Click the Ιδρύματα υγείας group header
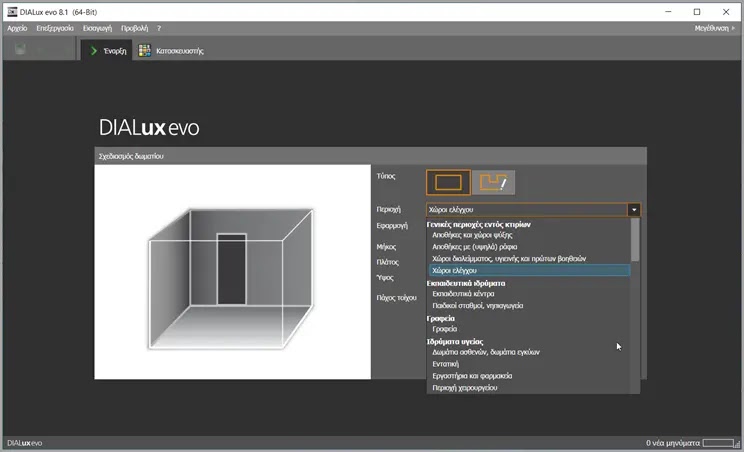The width and height of the screenshot is (744, 452). 455,341
